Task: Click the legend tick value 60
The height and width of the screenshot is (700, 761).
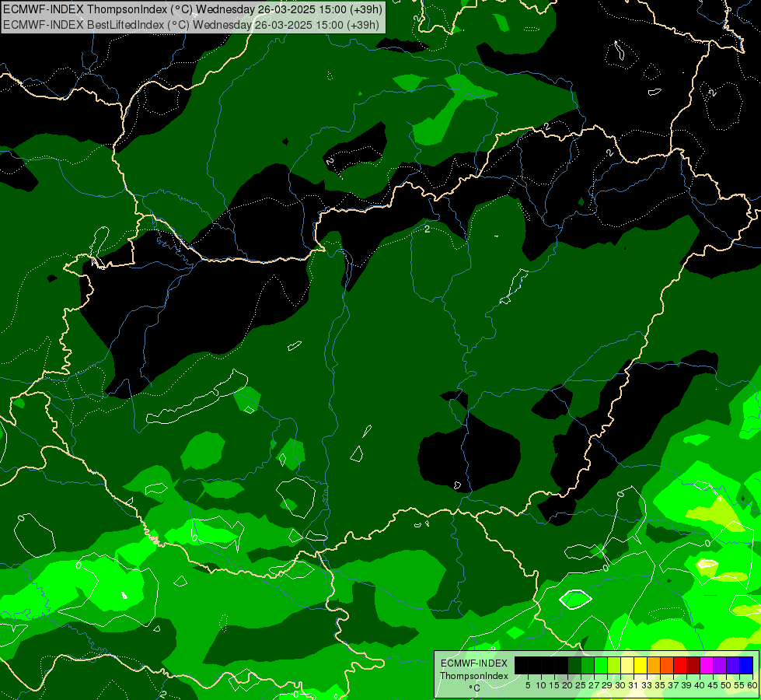Action: point(752,685)
